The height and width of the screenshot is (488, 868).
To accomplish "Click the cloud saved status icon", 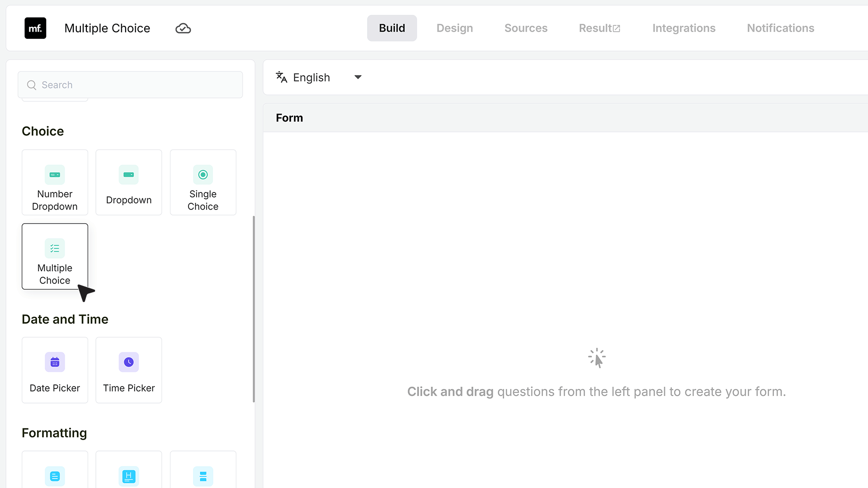I will tap(183, 28).
